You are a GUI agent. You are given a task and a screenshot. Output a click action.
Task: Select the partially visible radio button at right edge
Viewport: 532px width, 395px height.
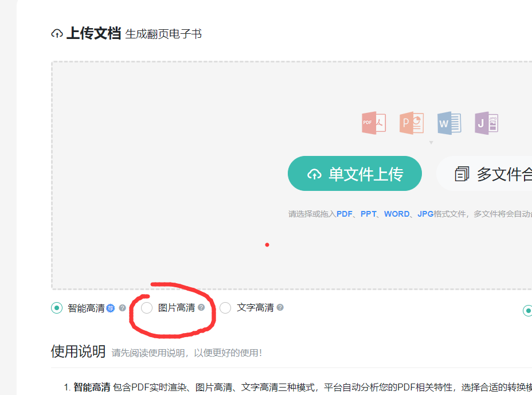[527, 311]
